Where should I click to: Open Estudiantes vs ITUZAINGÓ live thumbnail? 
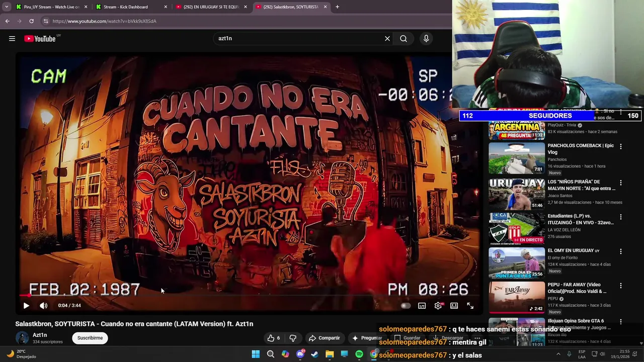pyautogui.click(x=517, y=228)
